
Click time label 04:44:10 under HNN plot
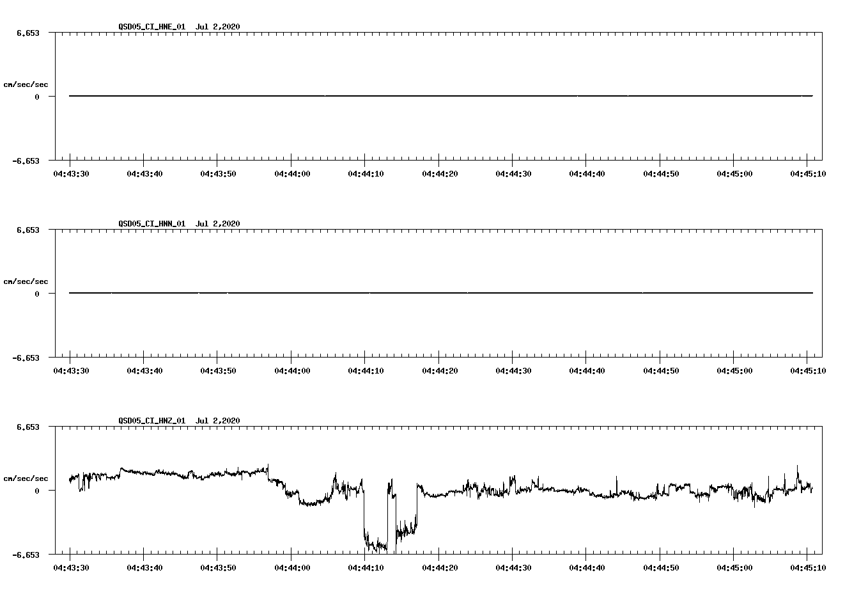366,371
